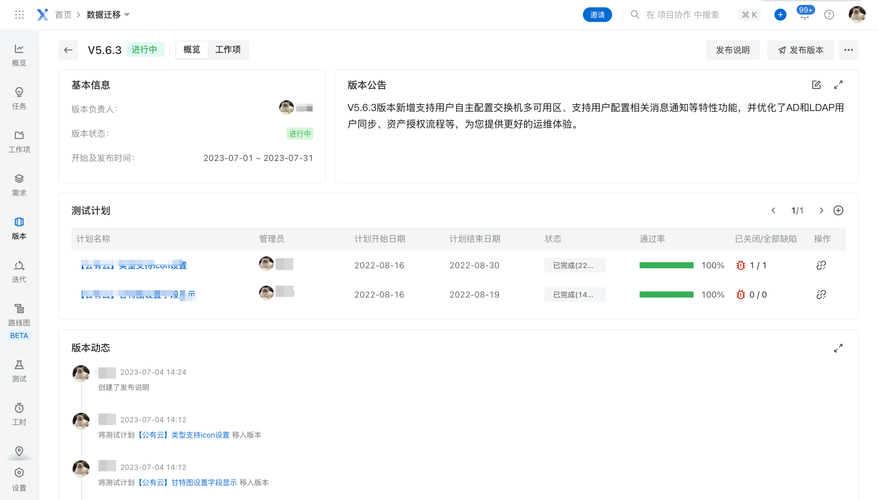Open the 进行中 version status dropdown
This screenshot has height=500, width=878.
coord(145,50)
